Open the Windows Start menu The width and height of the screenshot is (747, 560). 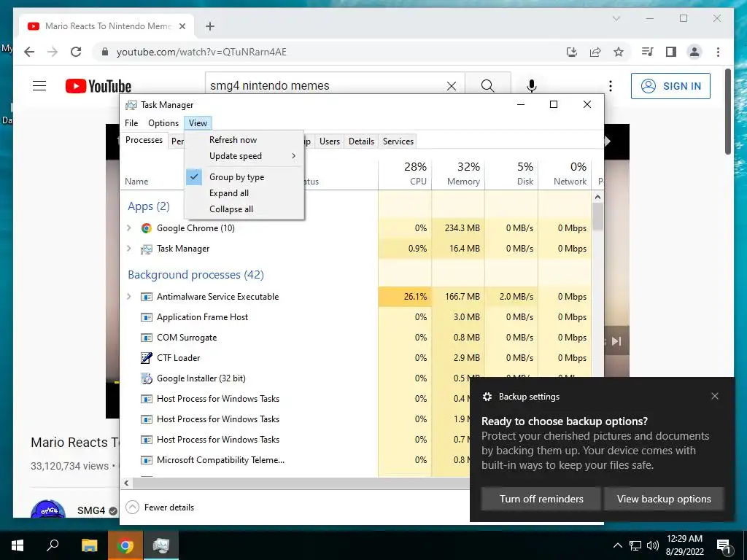click(18, 545)
